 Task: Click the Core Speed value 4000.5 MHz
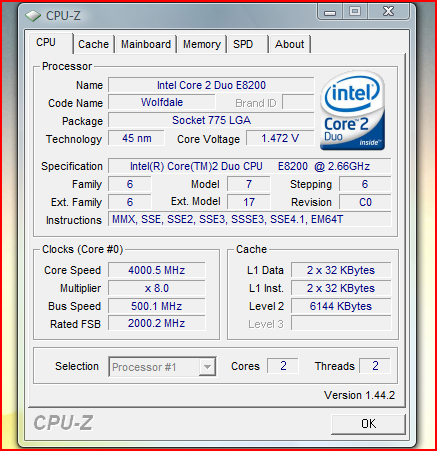click(157, 270)
